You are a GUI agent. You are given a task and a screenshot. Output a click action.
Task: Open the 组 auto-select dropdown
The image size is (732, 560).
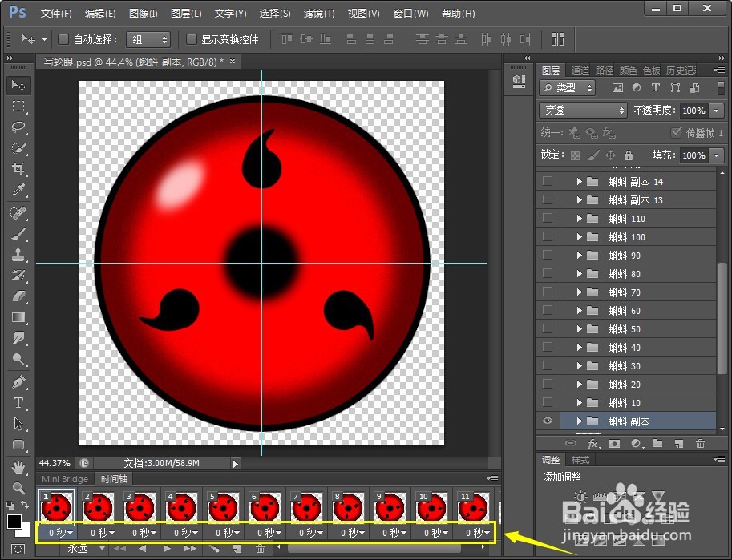point(148,40)
